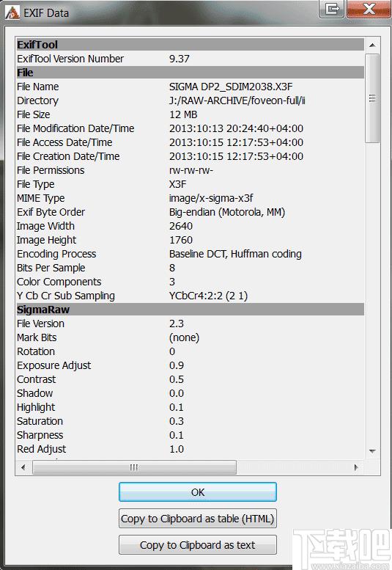Copy EXIF data to clipboard as HTML table

click(x=198, y=519)
